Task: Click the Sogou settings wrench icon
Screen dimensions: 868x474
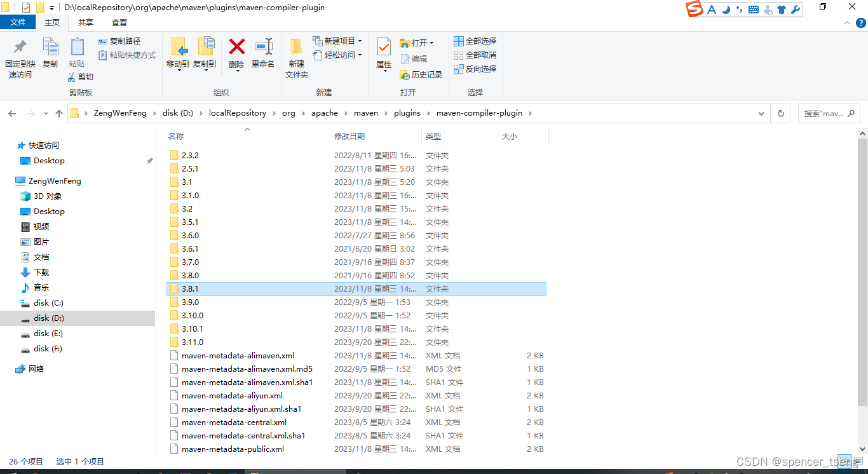Action: tap(796, 10)
